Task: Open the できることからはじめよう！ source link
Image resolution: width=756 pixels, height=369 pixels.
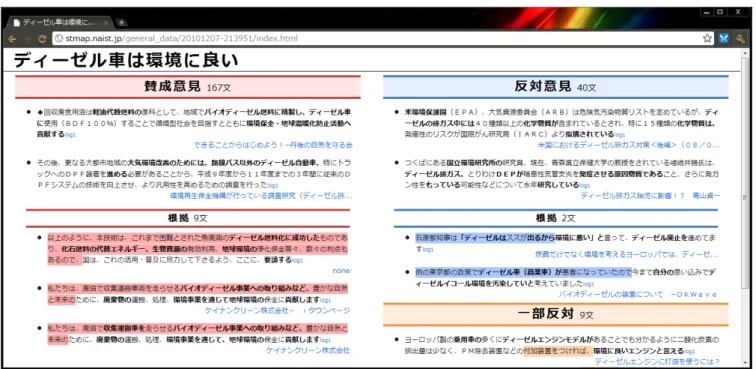Action: pos(273,145)
